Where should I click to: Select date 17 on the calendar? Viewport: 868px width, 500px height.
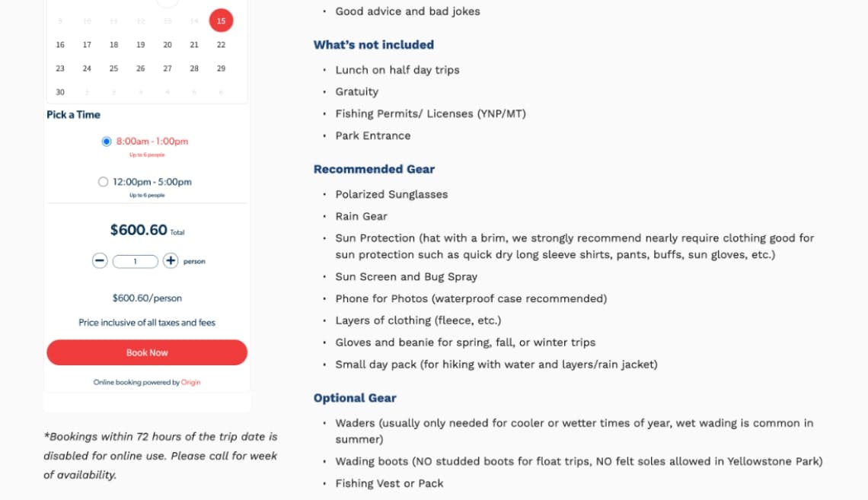point(87,44)
